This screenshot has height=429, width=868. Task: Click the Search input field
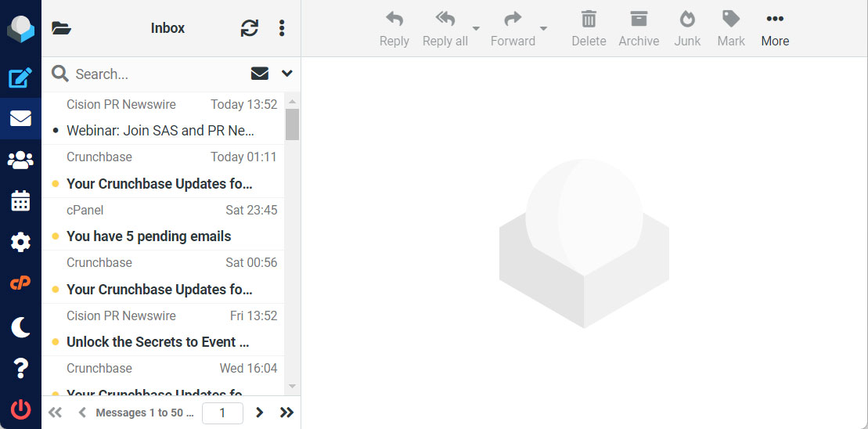click(157, 74)
